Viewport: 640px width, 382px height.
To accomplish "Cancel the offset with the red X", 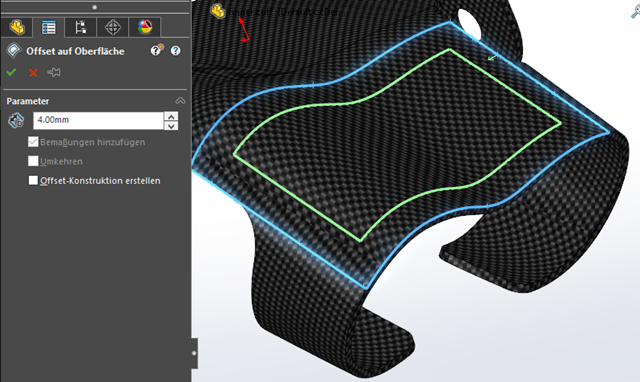I will (x=33, y=73).
